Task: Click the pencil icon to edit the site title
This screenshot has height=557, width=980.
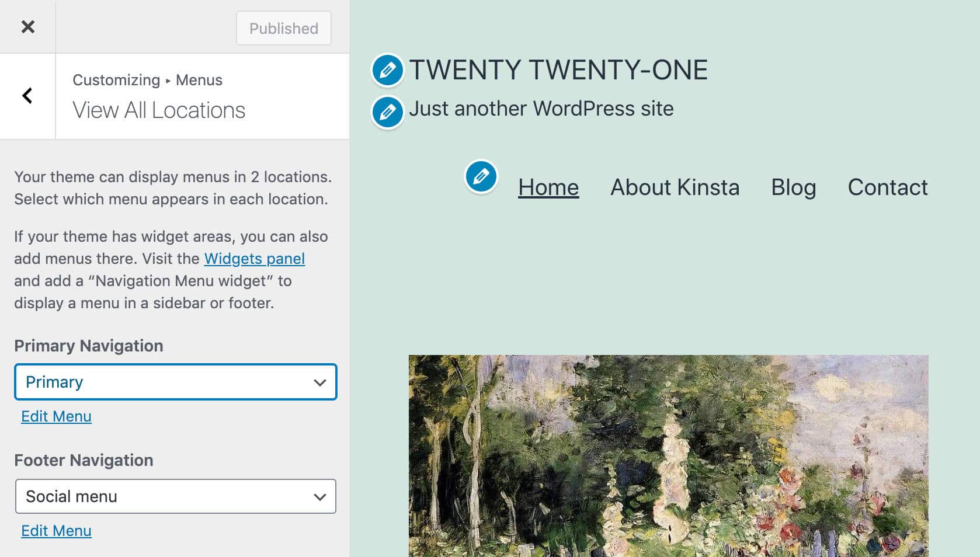Action: (x=387, y=71)
